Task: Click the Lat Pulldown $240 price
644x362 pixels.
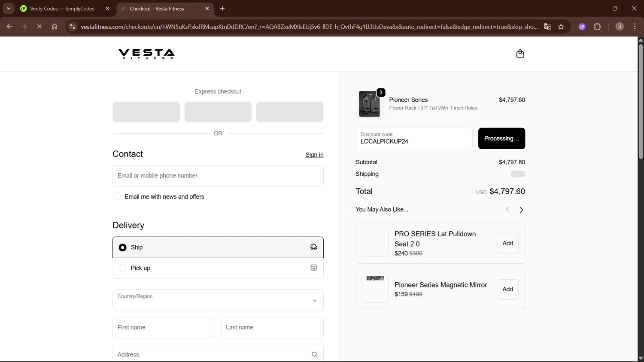Action: pos(401,253)
